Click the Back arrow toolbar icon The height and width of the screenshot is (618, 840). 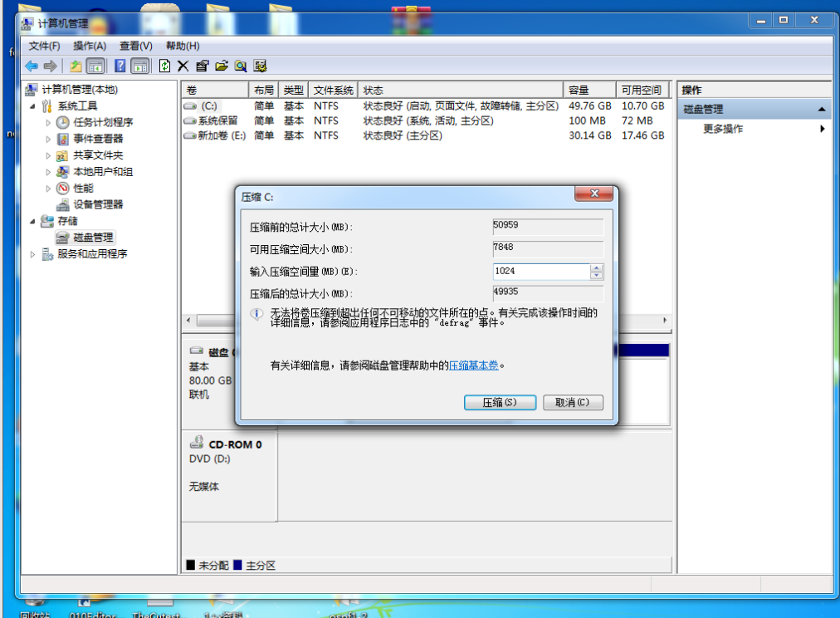pos(31,66)
